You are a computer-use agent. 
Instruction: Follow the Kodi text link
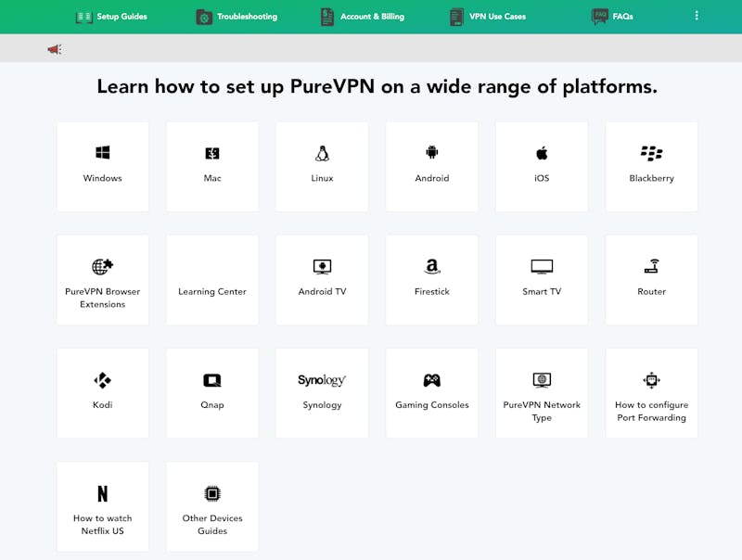tap(103, 405)
